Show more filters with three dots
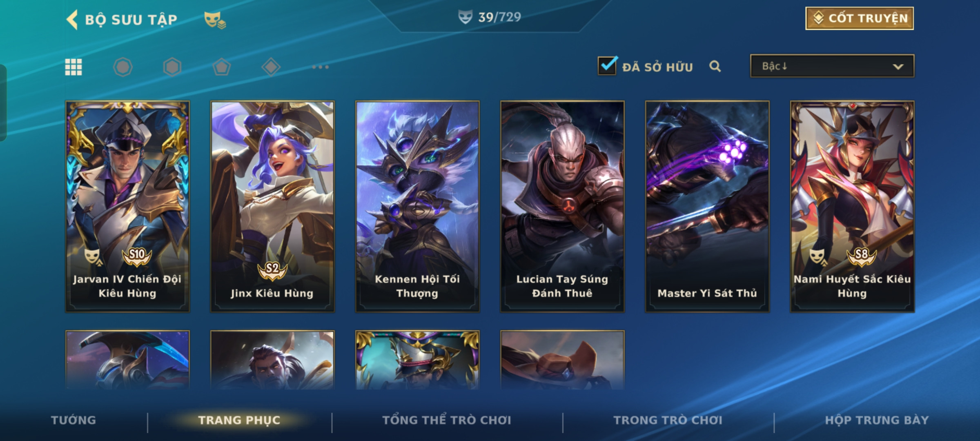 pyautogui.click(x=321, y=67)
